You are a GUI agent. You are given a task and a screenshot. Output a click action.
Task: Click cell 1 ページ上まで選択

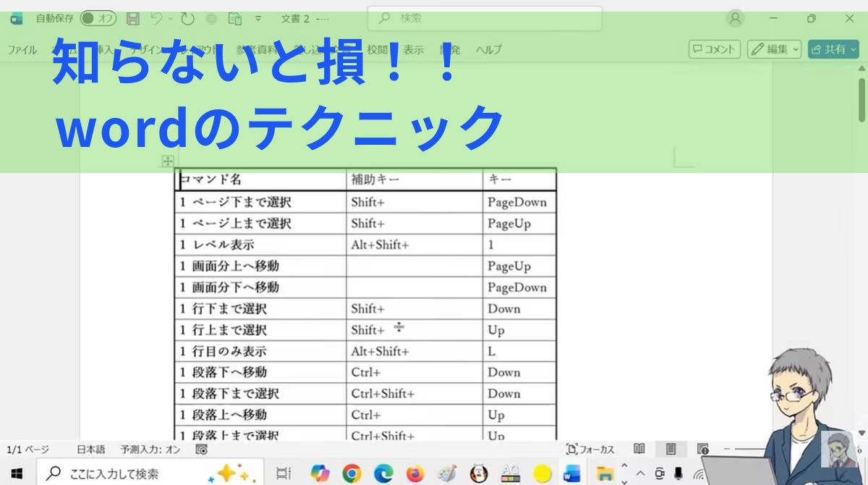(260, 224)
